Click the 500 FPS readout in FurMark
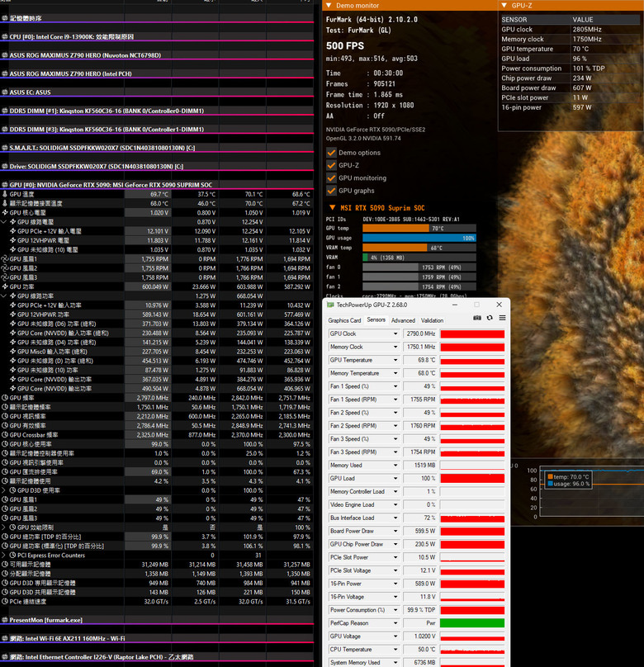The height and width of the screenshot is (667, 644). pos(345,46)
